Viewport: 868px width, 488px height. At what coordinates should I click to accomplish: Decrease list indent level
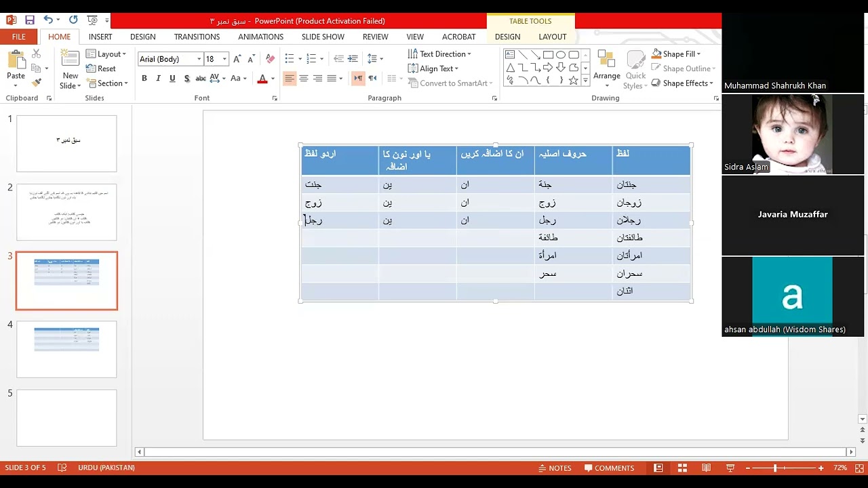pyautogui.click(x=338, y=59)
